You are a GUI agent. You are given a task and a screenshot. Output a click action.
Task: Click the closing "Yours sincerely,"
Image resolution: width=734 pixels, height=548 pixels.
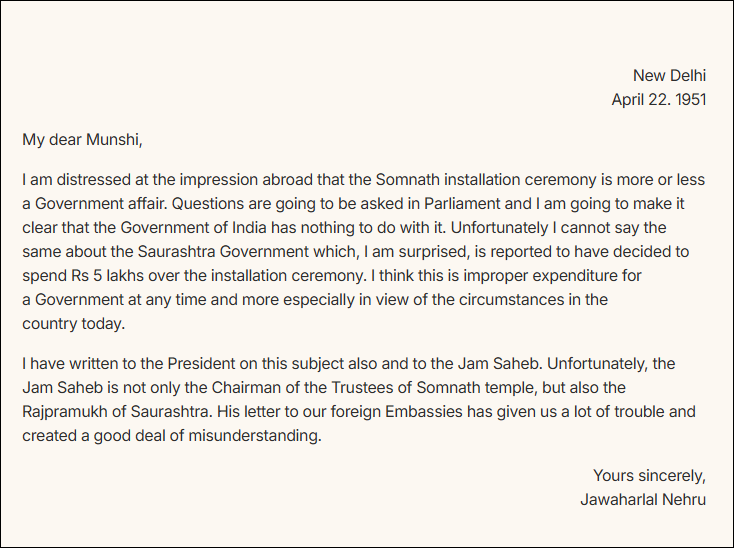click(x=649, y=475)
